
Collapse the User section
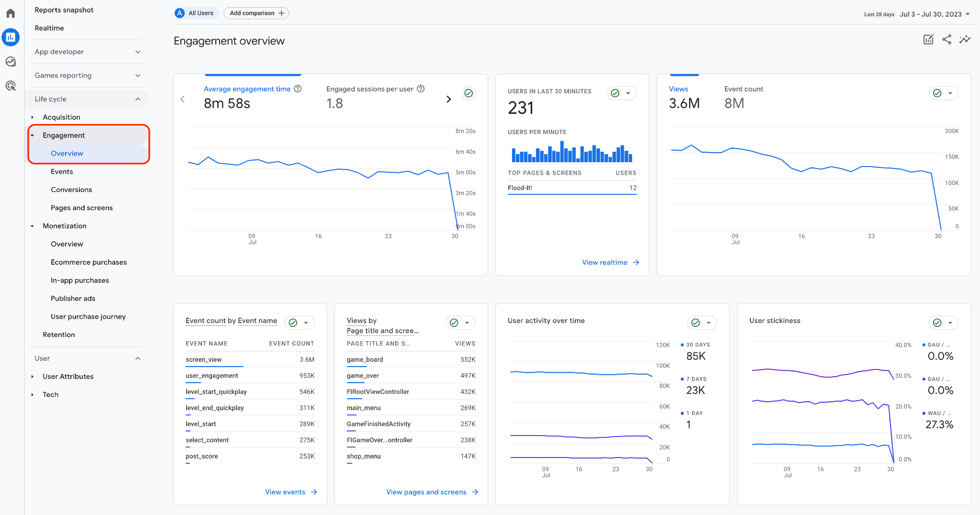tap(87, 358)
